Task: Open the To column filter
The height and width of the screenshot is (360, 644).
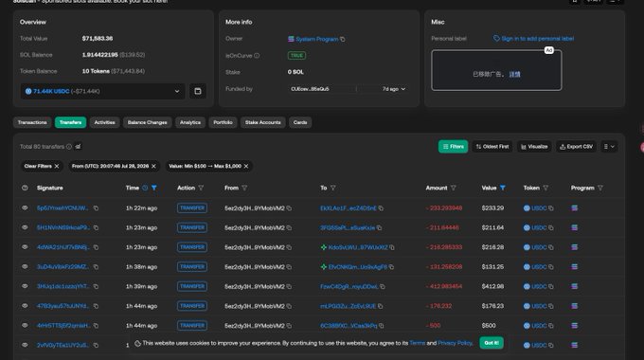Action: pyautogui.click(x=332, y=188)
